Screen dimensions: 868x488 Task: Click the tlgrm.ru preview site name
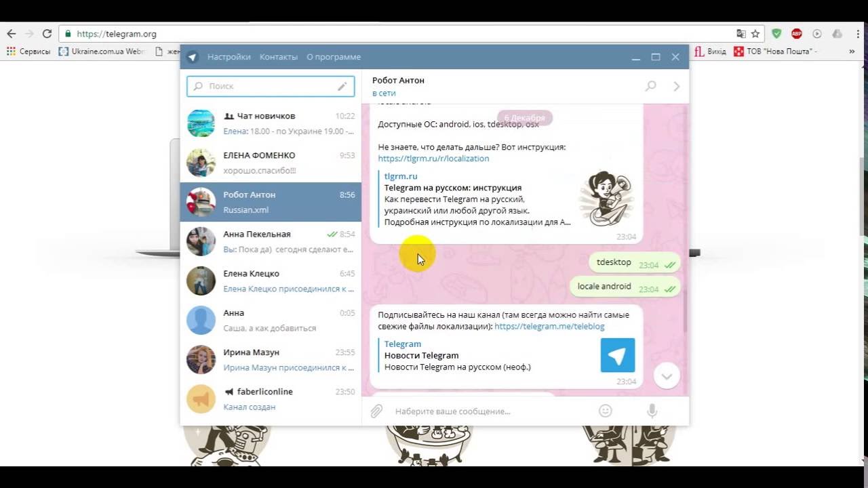pos(401,176)
